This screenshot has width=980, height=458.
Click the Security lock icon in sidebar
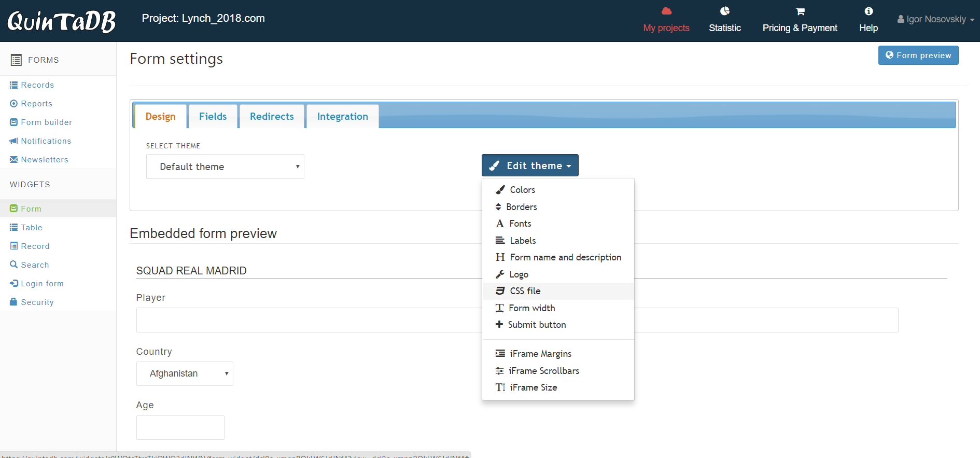(x=13, y=302)
